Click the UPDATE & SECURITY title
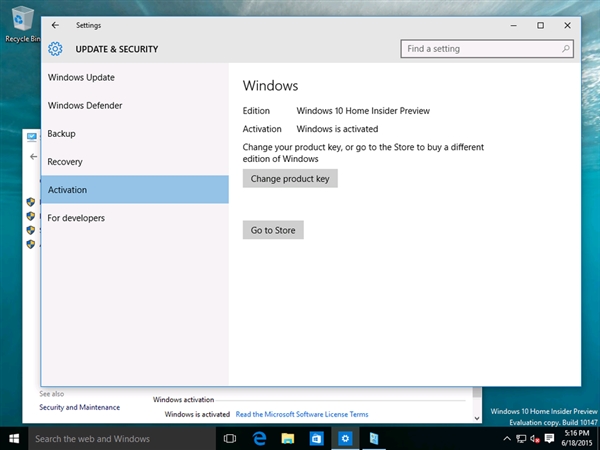This screenshot has height=450, width=600. 117,49
